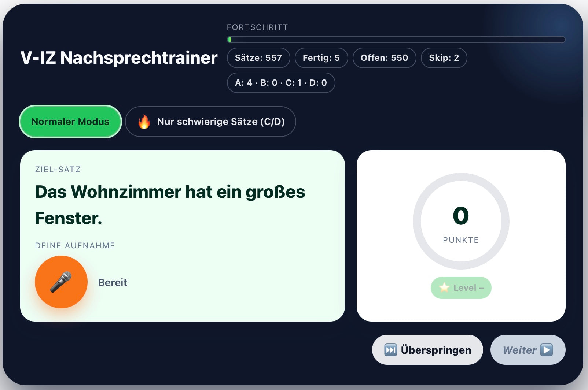Viewport: 588px width, 390px height.
Task: Switch to Nur schwierige Sätze (C/D) mode
Action: 210,122
